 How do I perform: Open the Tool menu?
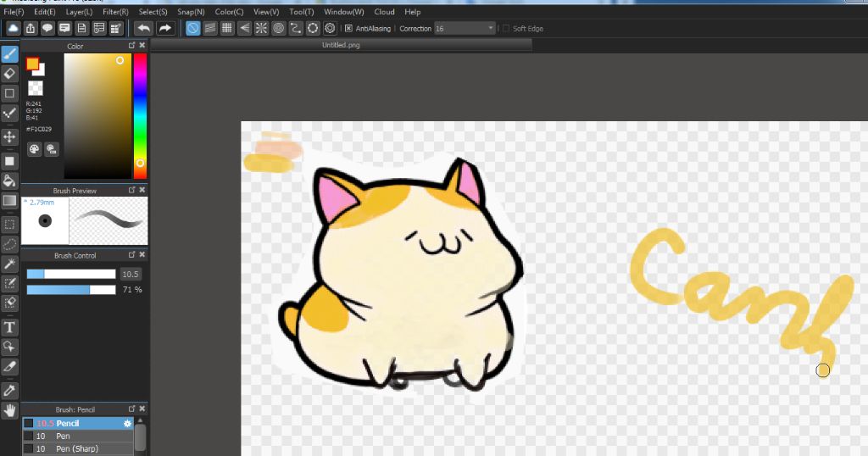click(301, 12)
